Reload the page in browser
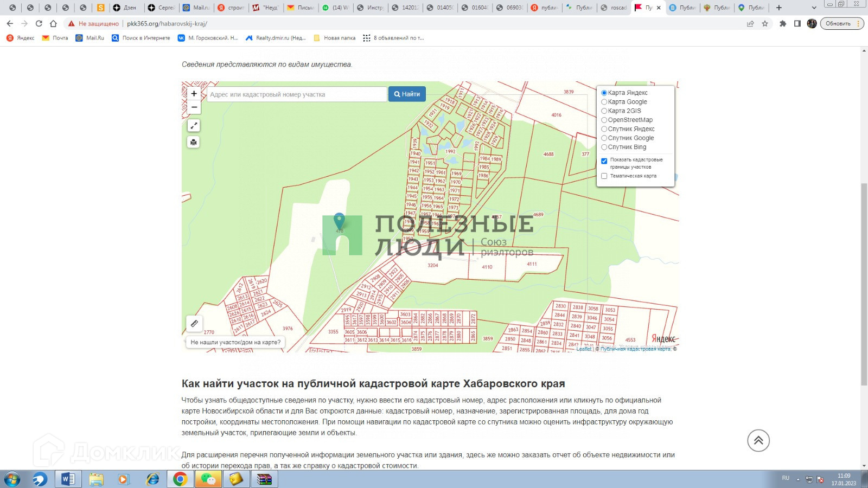868x488 pixels. tap(39, 23)
